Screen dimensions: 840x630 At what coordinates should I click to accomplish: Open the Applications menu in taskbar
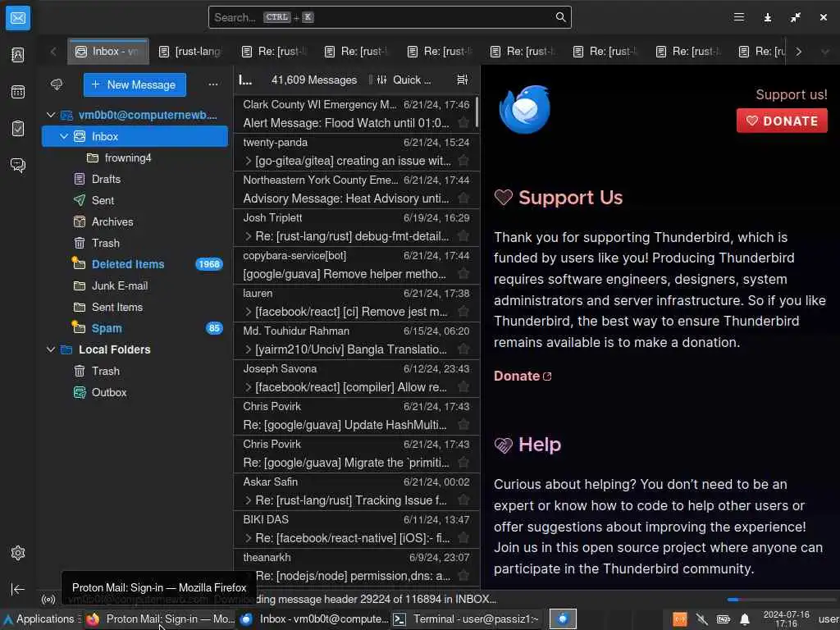40,619
